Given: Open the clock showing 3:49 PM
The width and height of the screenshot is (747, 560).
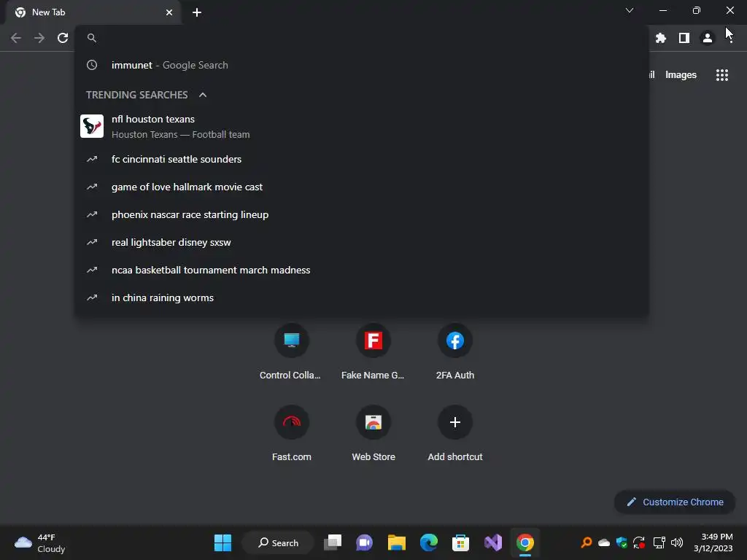Looking at the screenshot, I should coord(713,542).
